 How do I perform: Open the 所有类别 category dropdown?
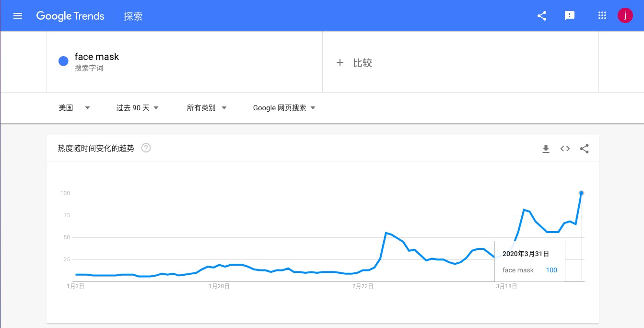click(x=207, y=108)
